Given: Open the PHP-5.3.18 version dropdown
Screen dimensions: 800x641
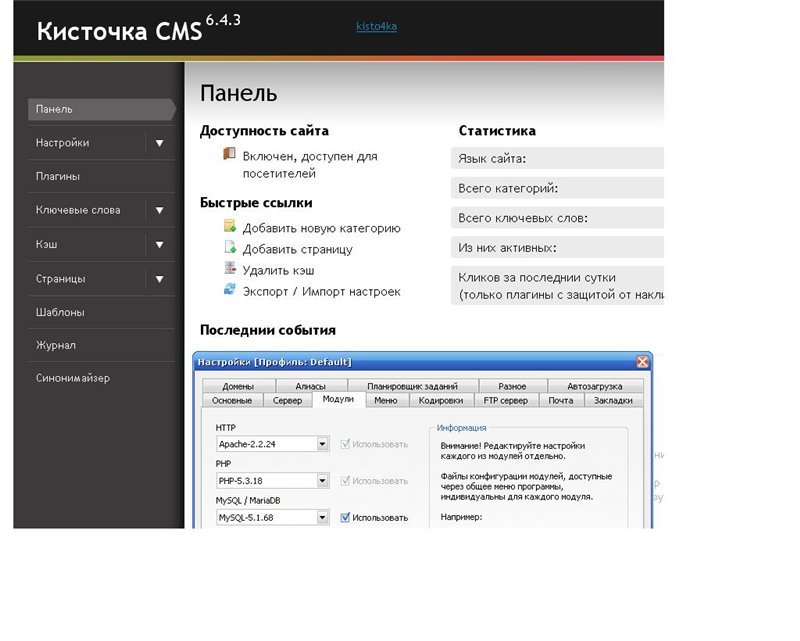Looking at the screenshot, I should (x=323, y=481).
